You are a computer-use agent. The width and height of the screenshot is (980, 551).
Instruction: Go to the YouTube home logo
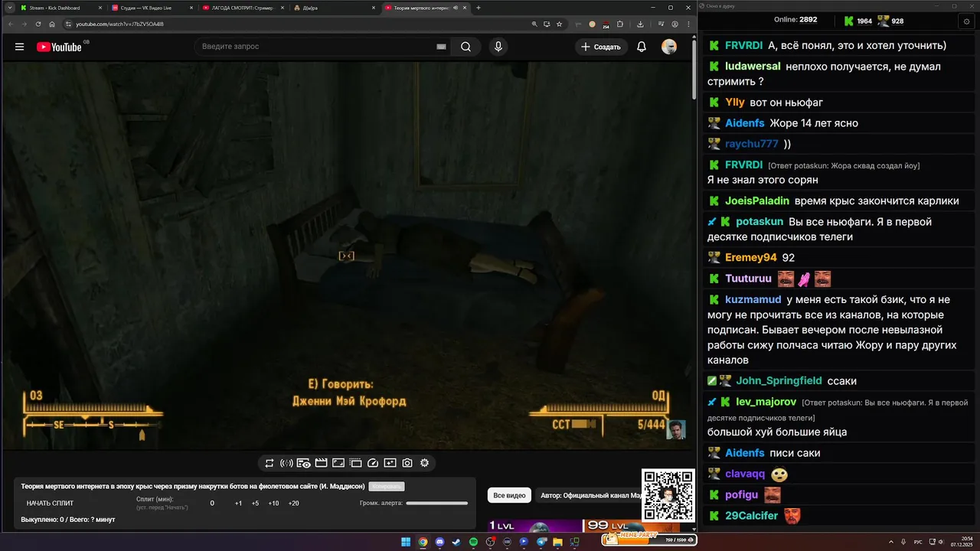(59, 47)
